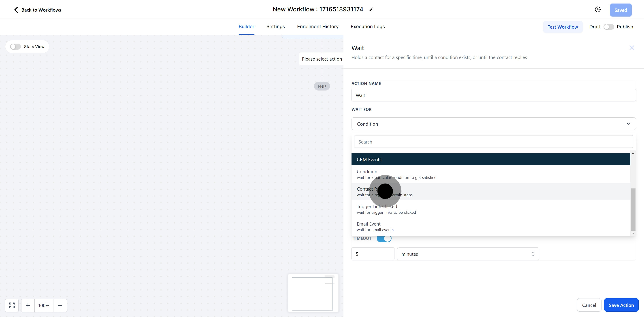Viewport: 644px width, 317px height.
Task: Open the minutes unit dropdown
Action: (x=468, y=254)
